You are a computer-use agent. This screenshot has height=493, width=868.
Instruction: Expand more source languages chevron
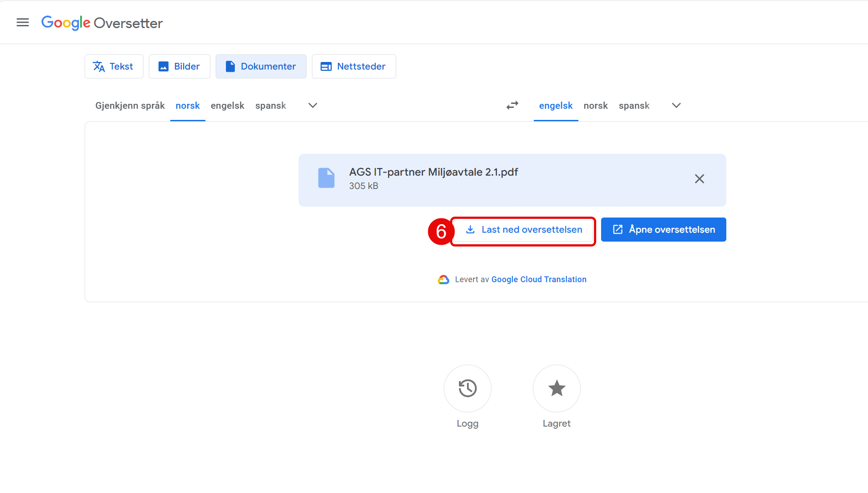[x=313, y=106]
